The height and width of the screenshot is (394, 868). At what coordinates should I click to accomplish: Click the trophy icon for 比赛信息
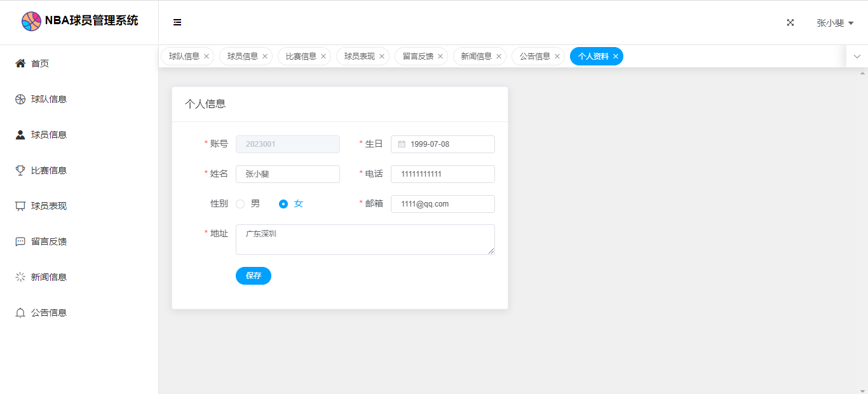tap(20, 170)
